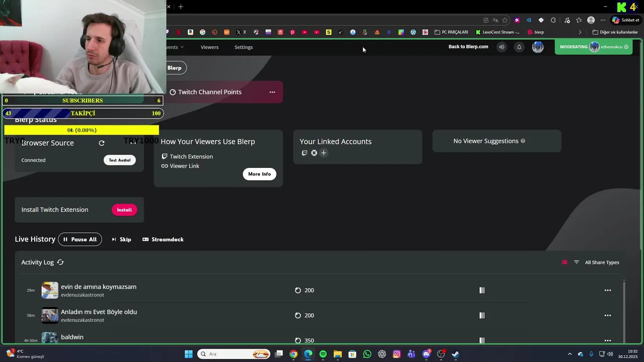Open PC PARÇALARI bookmarks folder
This screenshot has width=644, height=362.
(451, 32)
